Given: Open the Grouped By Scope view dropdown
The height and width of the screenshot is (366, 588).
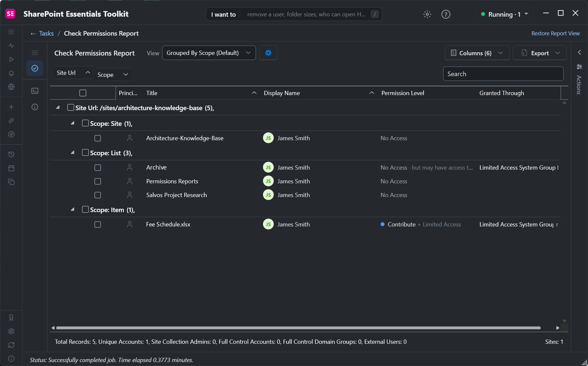Looking at the screenshot, I should (x=209, y=53).
